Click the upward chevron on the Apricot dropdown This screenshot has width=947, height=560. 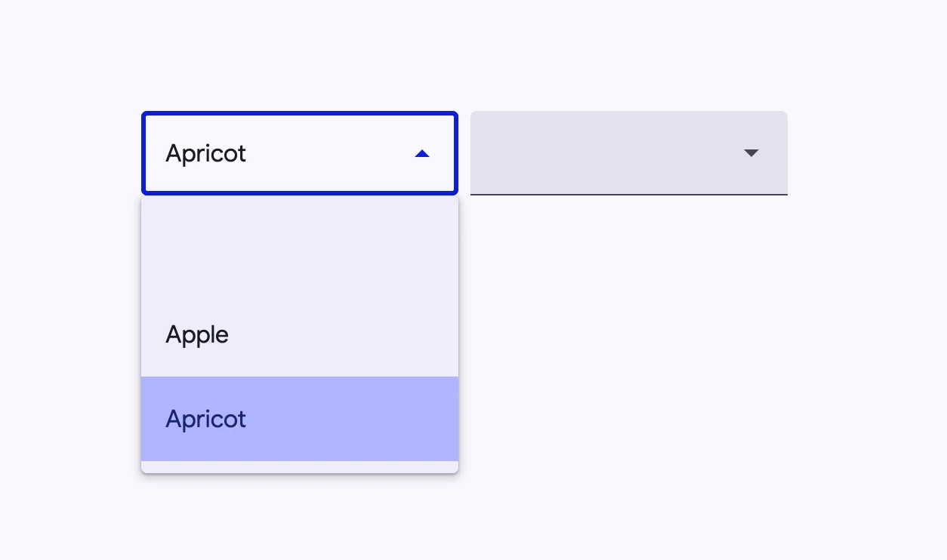[423, 153]
